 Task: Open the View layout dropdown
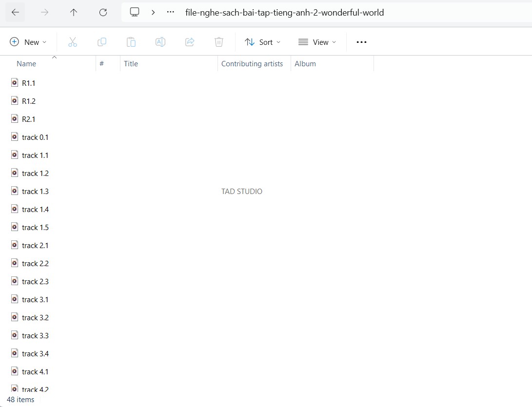click(x=317, y=42)
